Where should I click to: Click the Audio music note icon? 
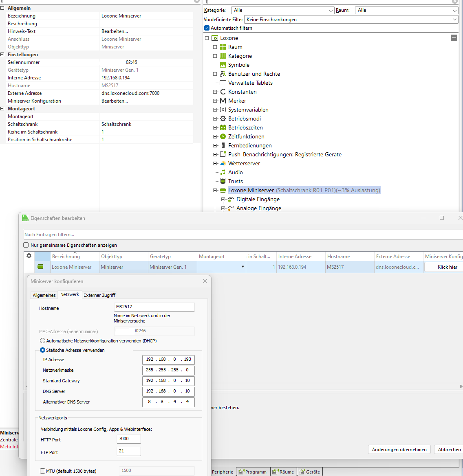[223, 172]
